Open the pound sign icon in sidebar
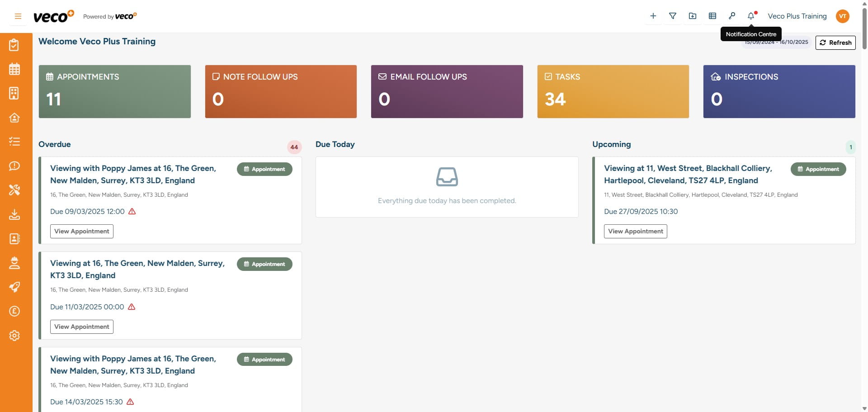The width and height of the screenshot is (868, 412). pyautogui.click(x=14, y=311)
